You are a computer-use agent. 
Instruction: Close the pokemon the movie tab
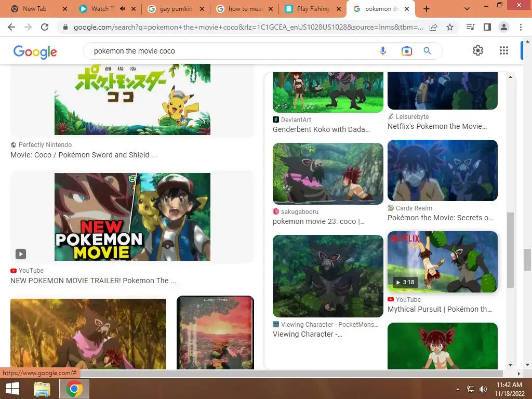(407, 9)
